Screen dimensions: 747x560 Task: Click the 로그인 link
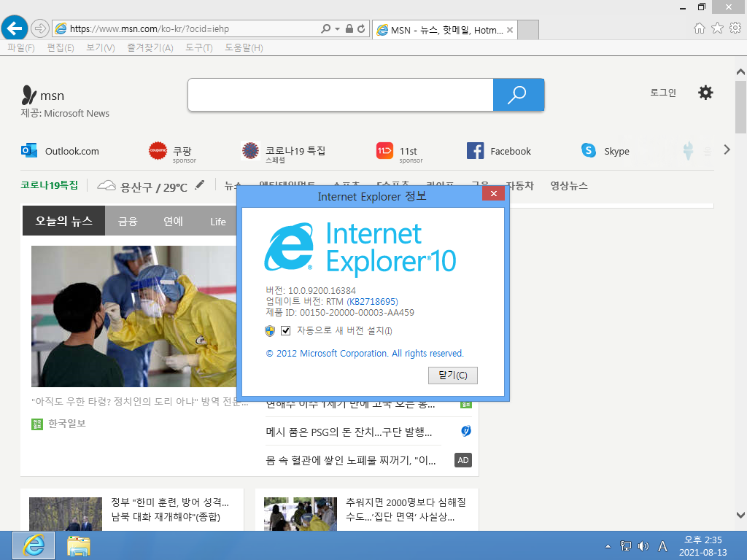(662, 93)
